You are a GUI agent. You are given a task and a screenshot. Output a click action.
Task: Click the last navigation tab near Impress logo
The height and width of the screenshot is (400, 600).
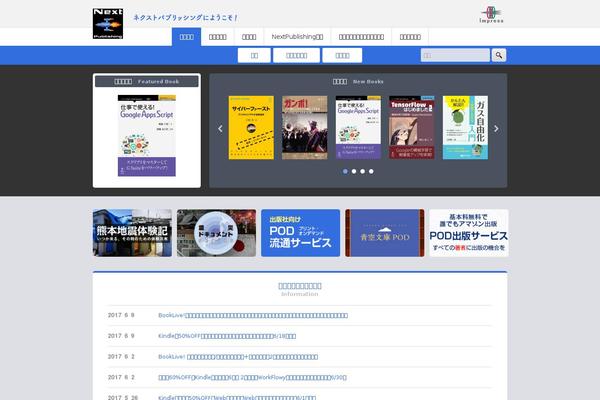(x=410, y=37)
